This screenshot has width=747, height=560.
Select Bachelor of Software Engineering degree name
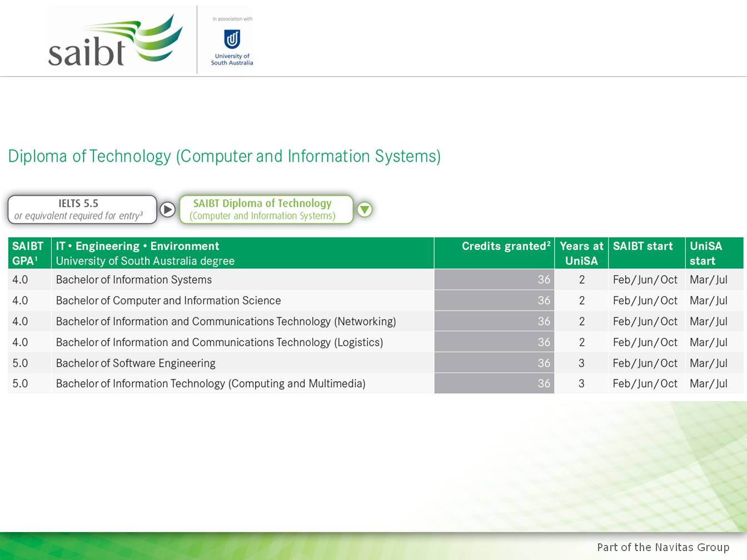click(x=136, y=363)
